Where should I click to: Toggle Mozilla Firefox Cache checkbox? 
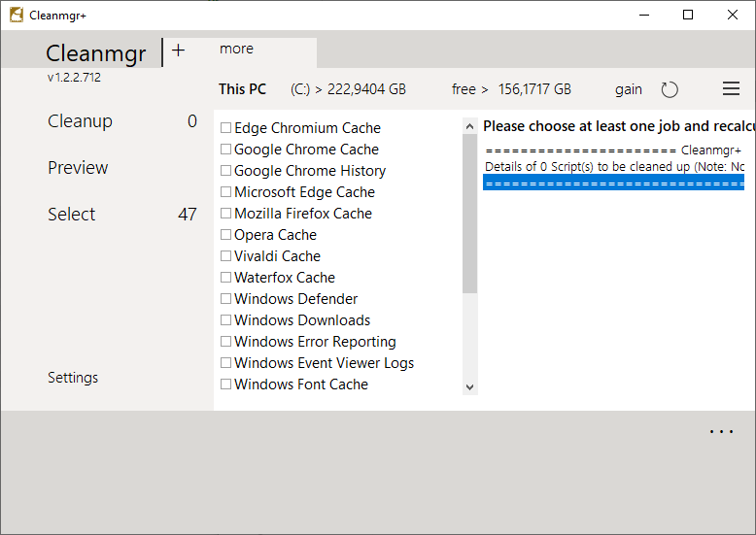tap(225, 214)
